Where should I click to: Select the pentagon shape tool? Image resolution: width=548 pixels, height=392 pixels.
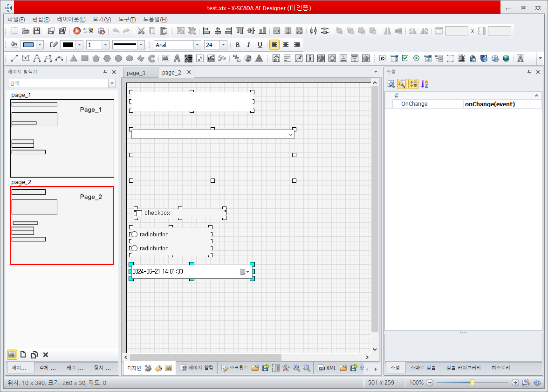tap(96, 58)
